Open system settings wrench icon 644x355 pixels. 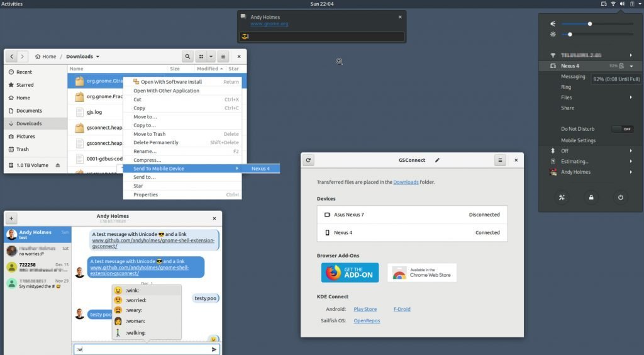coord(562,198)
